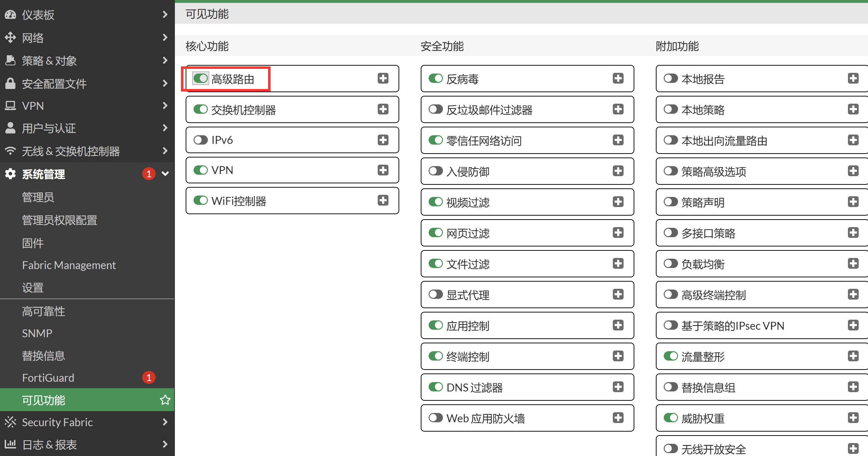Click the plus icon on 高级路由 row
868x456 pixels.
point(383,78)
